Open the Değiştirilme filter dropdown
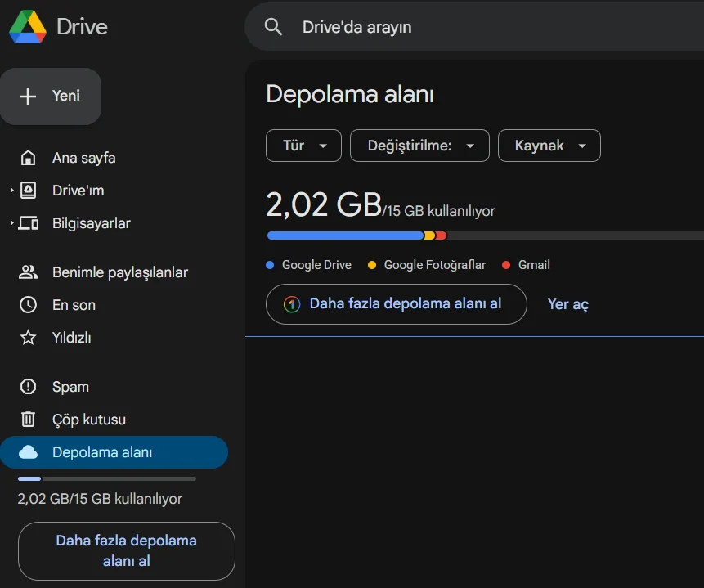Viewport: 704px width, 588px height. (419, 146)
